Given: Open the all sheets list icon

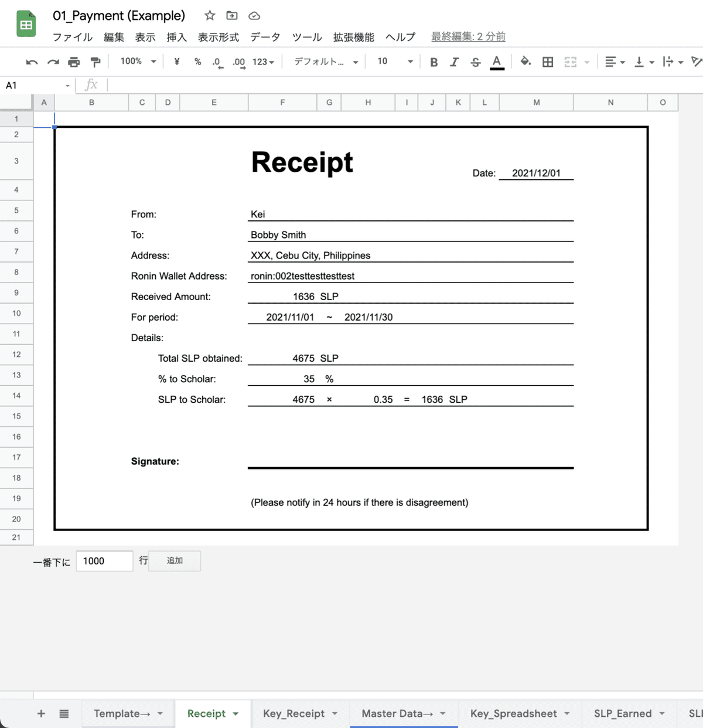Looking at the screenshot, I should [64, 713].
